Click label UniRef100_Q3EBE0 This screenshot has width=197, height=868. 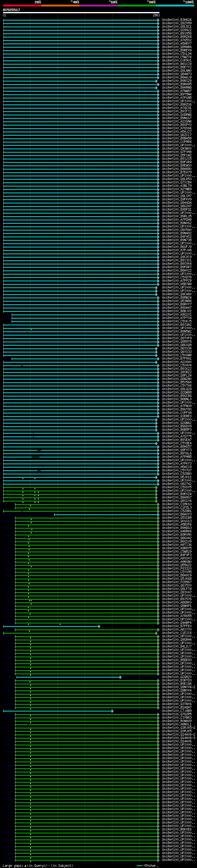tap(177, 416)
